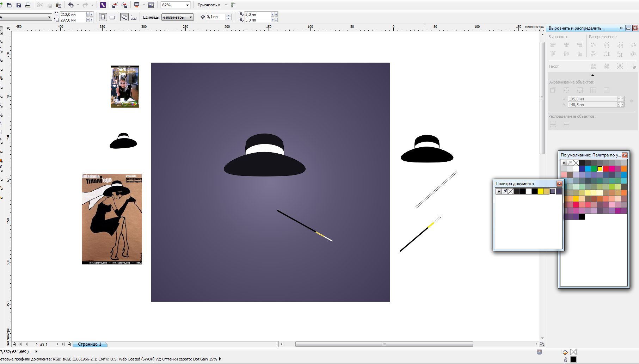Open the Привязать к snap dropdown
The width and height of the screenshot is (639, 364).
tap(226, 5)
